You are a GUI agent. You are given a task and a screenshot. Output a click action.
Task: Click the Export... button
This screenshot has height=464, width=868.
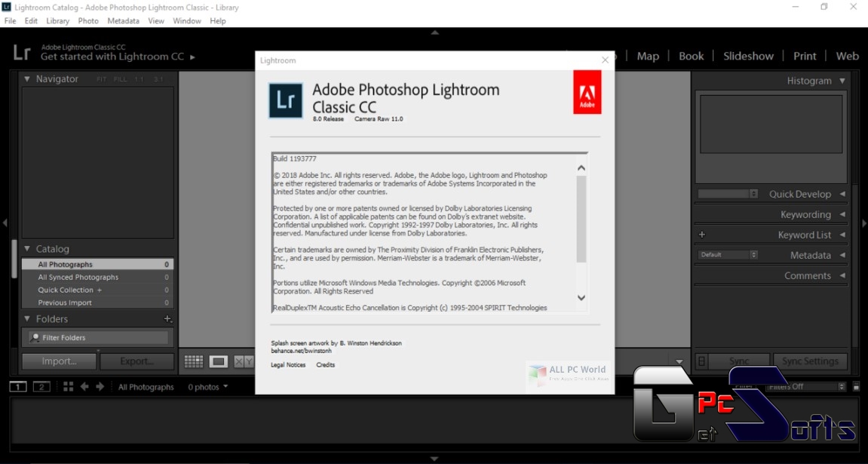coord(136,361)
